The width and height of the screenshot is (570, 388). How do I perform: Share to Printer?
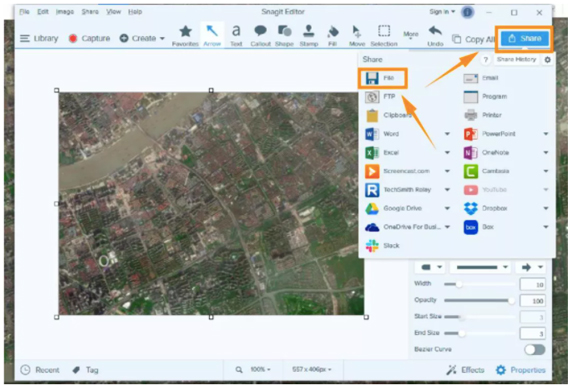coord(482,115)
